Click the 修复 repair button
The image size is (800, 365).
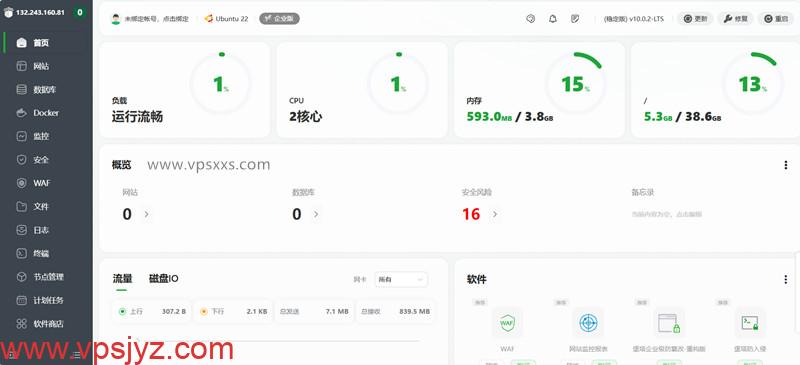[735, 19]
